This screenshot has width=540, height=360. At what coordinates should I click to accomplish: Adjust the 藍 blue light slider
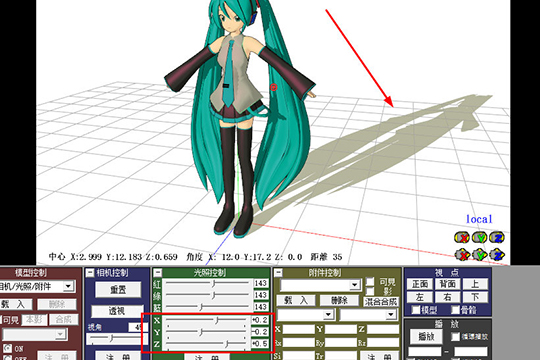(207, 306)
